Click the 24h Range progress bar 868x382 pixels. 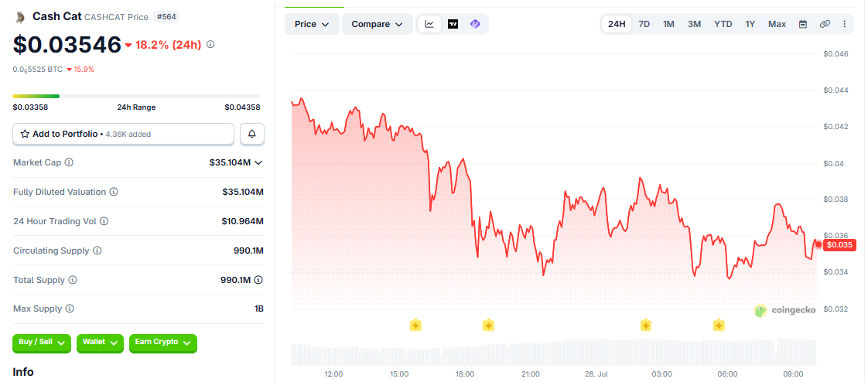click(x=136, y=97)
